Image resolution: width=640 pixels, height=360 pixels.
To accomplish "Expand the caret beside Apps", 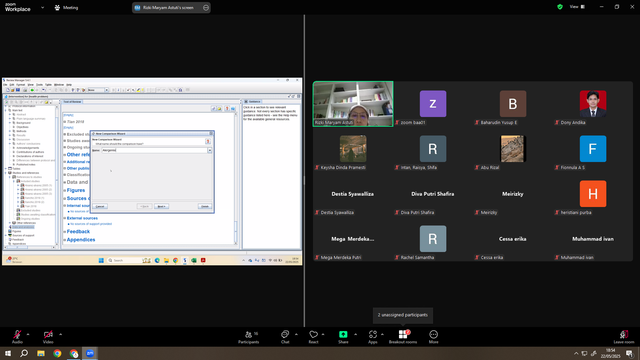I will coord(382,334).
